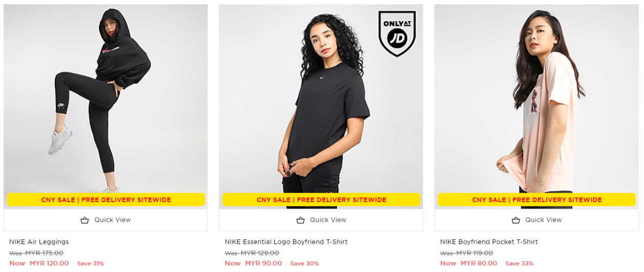Open the NIKE Air Leggings product title

tap(39, 242)
